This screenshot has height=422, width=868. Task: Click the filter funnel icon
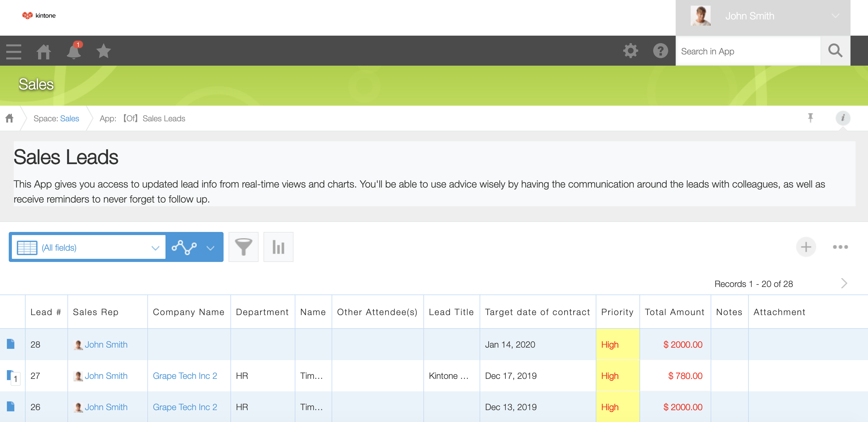tap(243, 247)
